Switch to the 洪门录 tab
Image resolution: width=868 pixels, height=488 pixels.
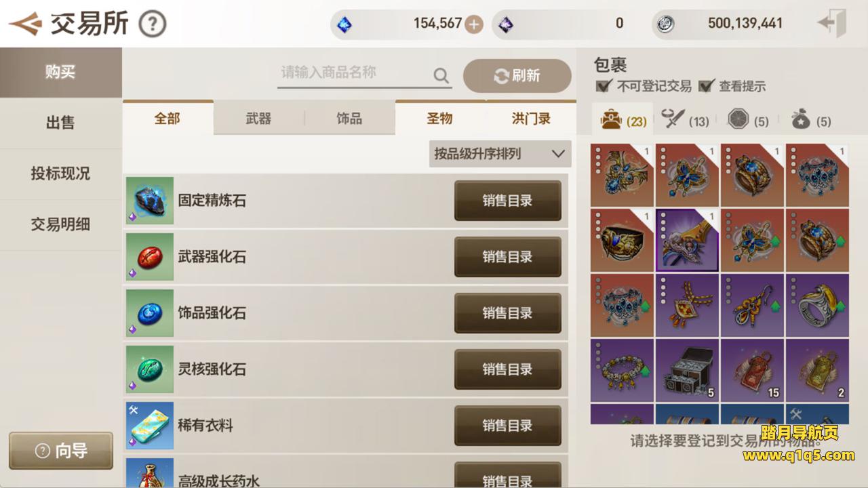(531, 119)
